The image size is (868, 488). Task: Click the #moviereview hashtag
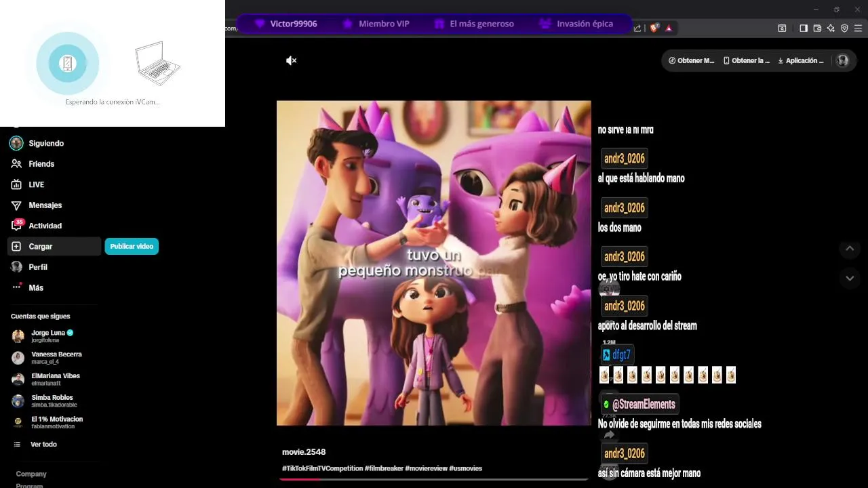pos(426,468)
